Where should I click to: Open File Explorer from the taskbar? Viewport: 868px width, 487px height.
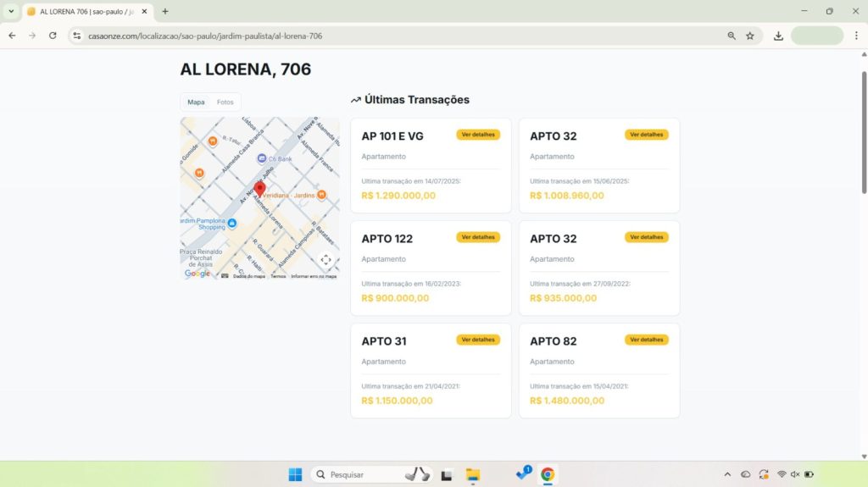click(473, 474)
